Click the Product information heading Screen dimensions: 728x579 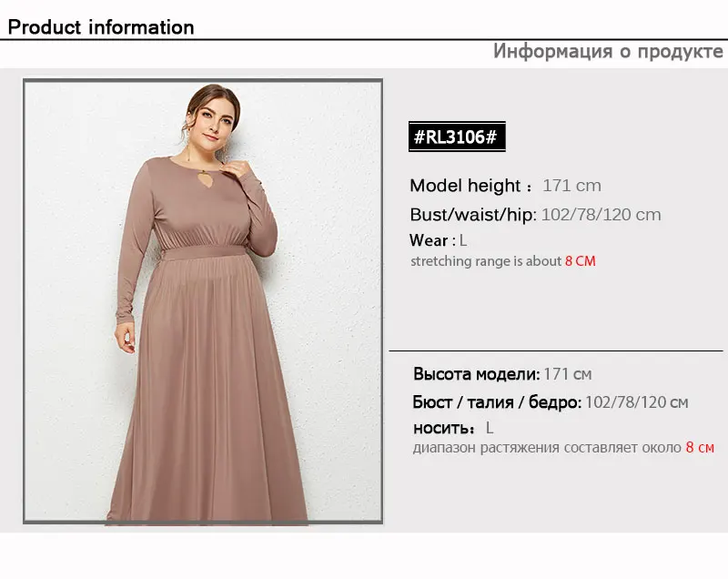pos(101,27)
